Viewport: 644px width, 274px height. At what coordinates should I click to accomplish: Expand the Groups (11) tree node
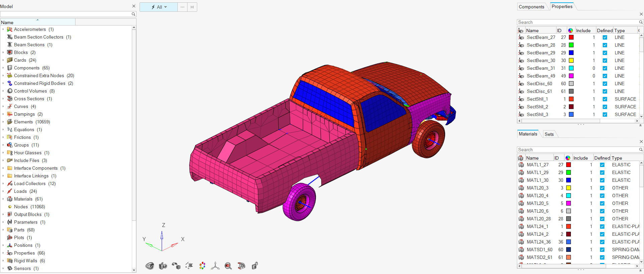coord(3,145)
